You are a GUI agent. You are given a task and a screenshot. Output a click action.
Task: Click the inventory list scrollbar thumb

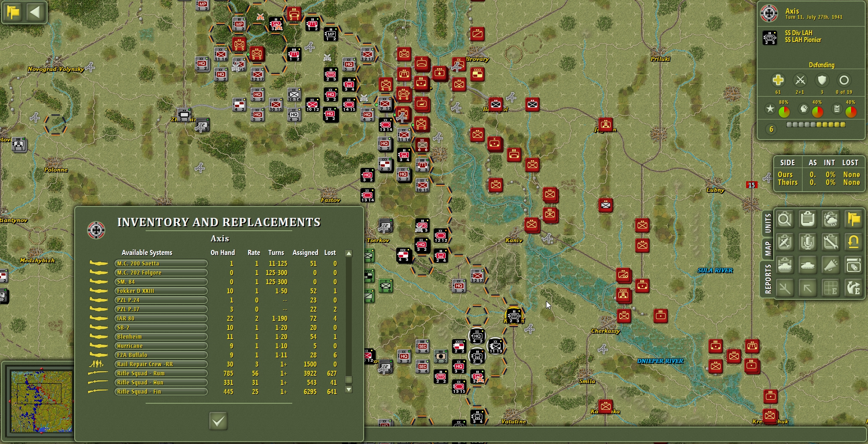(x=349, y=379)
